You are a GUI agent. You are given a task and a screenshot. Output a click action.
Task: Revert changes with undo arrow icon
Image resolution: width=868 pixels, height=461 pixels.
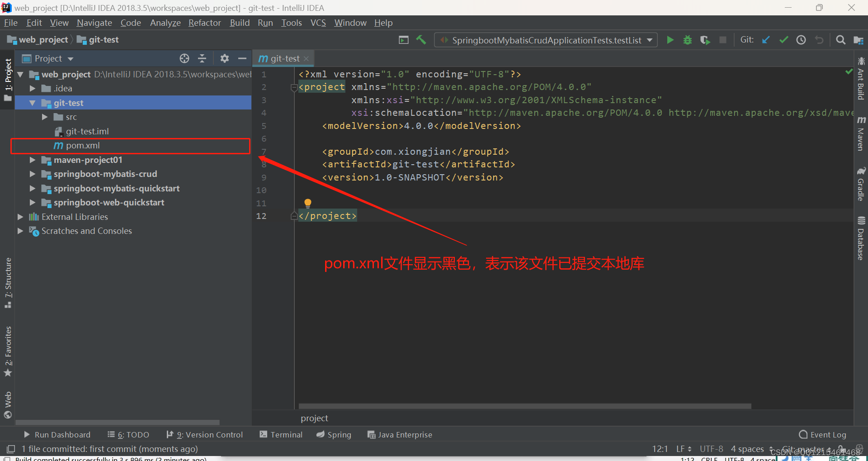[x=819, y=40]
